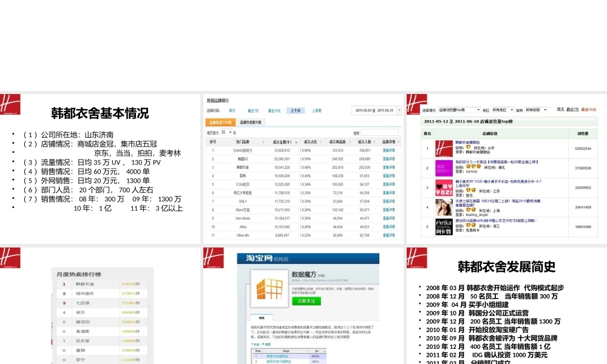
Task: Switch to the 昨天 filter in 热销品牌排行
Action: point(232,110)
